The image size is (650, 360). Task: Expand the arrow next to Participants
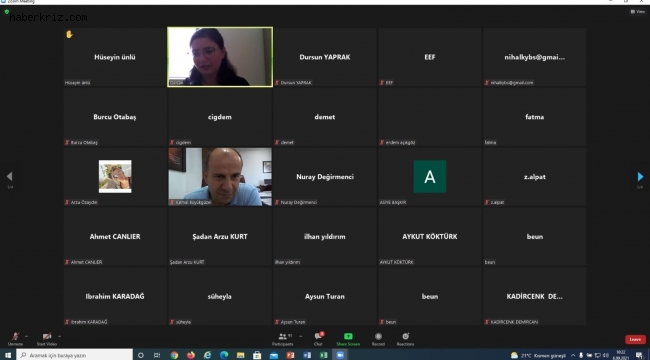pyautogui.click(x=301, y=336)
